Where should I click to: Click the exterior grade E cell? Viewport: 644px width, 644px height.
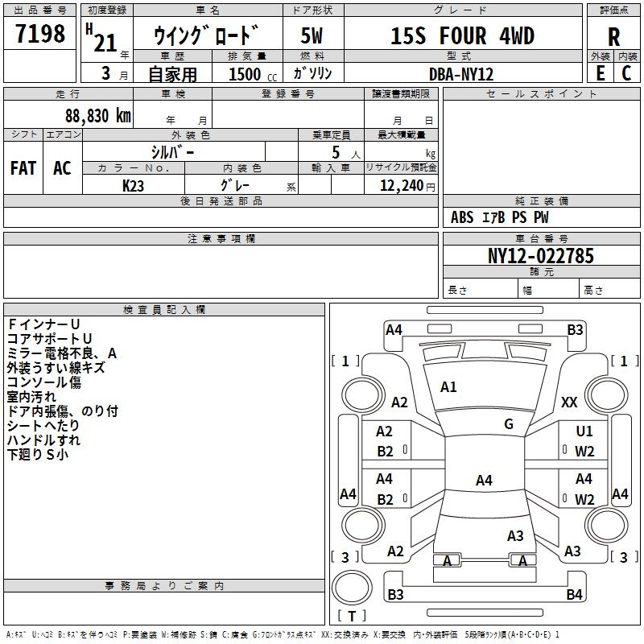[x=601, y=72]
